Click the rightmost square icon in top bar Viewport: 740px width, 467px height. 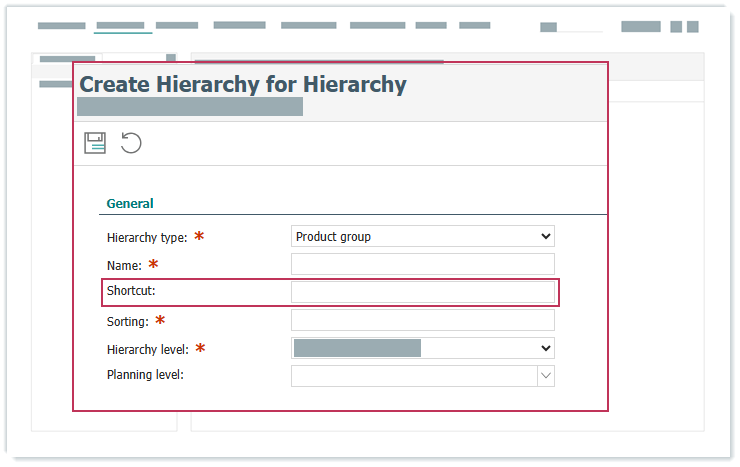[x=691, y=27]
